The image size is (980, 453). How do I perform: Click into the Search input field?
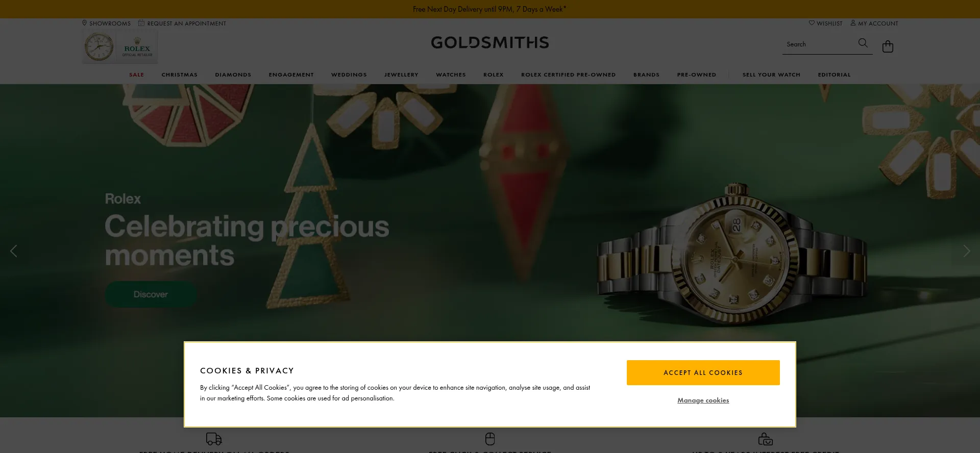coord(819,44)
